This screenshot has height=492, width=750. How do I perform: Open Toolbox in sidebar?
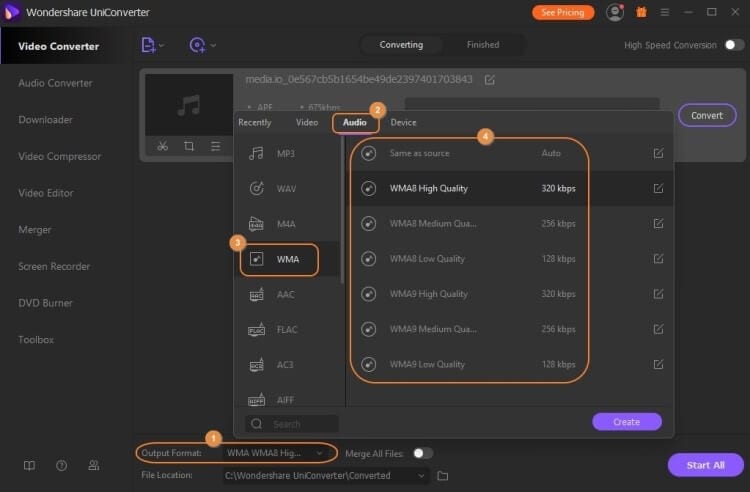tap(36, 339)
